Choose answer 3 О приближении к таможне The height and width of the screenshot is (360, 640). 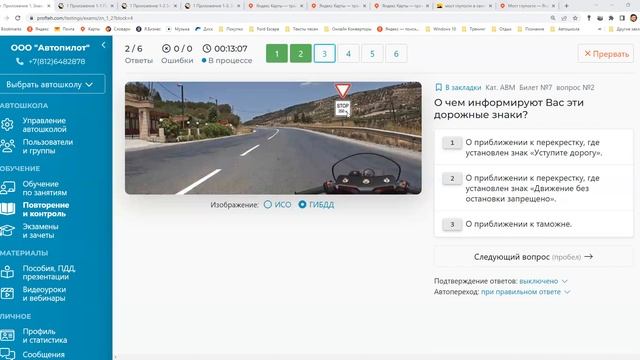534,224
